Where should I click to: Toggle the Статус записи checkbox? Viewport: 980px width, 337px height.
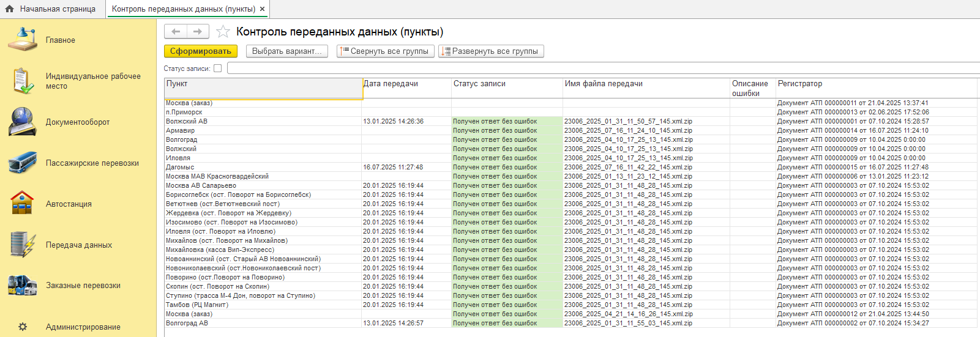217,69
